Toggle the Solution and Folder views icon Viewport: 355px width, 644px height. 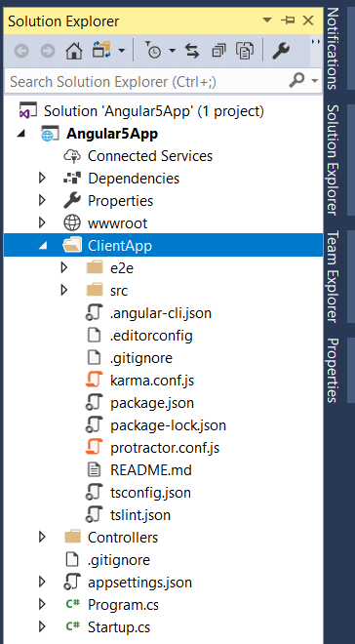(99, 51)
